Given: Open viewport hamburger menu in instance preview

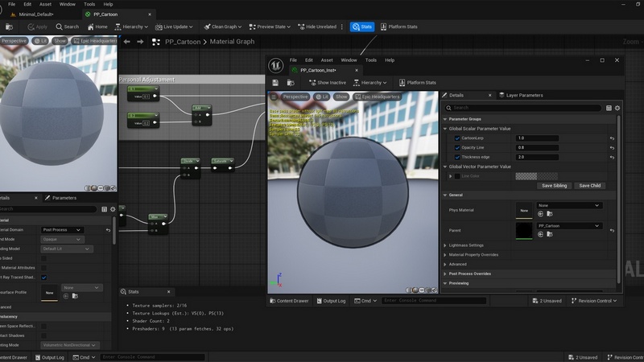Looking at the screenshot, I should pyautogui.click(x=275, y=97).
